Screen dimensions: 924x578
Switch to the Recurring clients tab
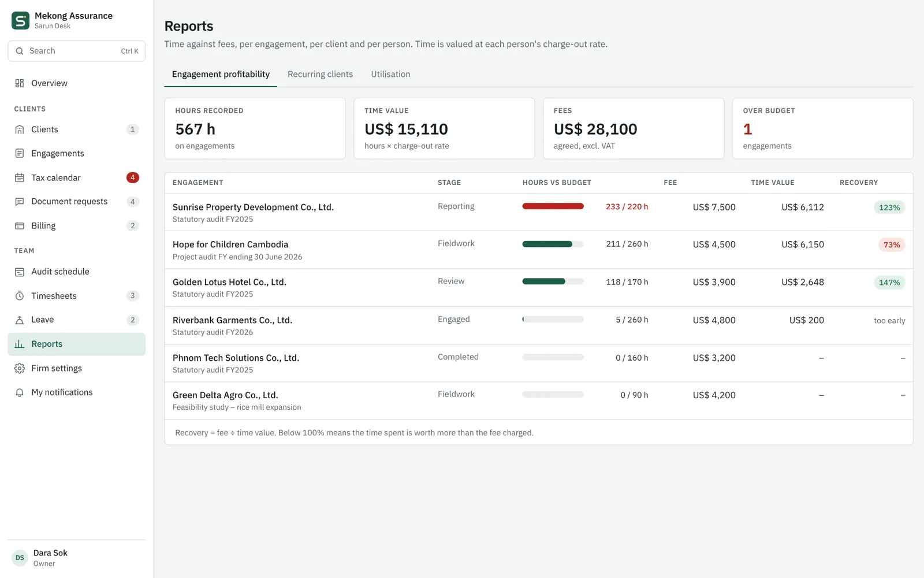pyautogui.click(x=320, y=74)
